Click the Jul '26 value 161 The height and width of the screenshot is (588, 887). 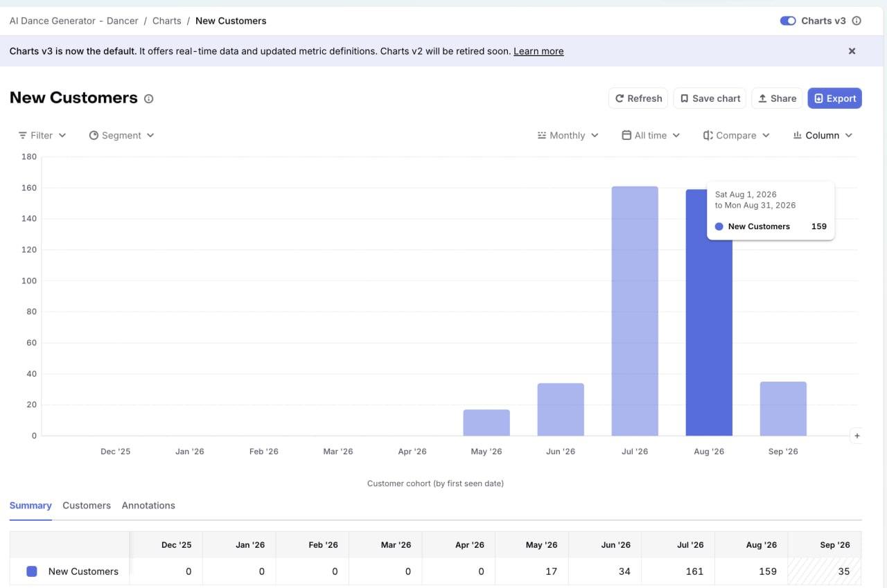pos(694,571)
